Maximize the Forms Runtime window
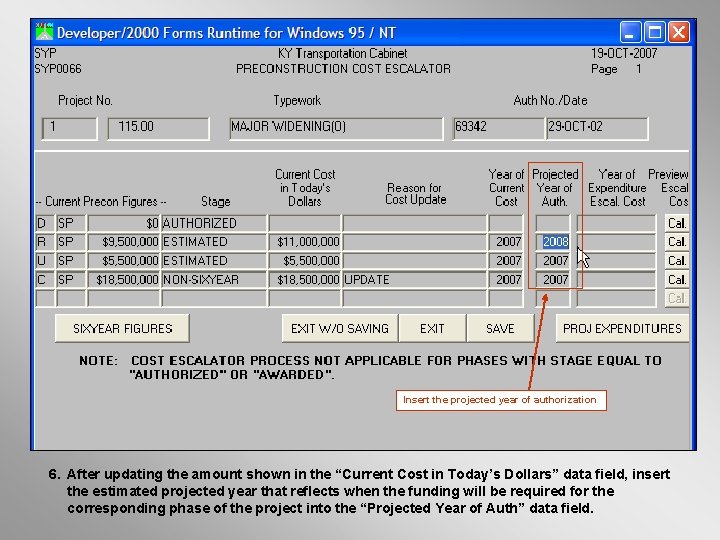Image resolution: width=720 pixels, height=540 pixels. coord(654,32)
